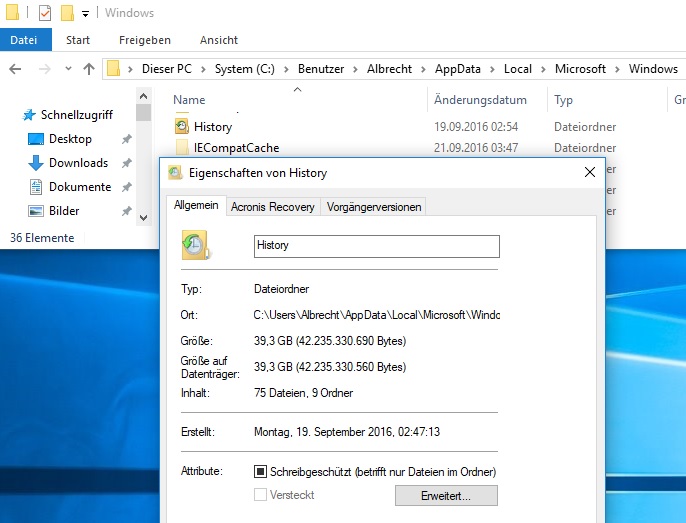Image resolution: width=686 pixels, height=523 pixels.
Task: Click pin icon next to Desktop
Action: click(126, 139)
